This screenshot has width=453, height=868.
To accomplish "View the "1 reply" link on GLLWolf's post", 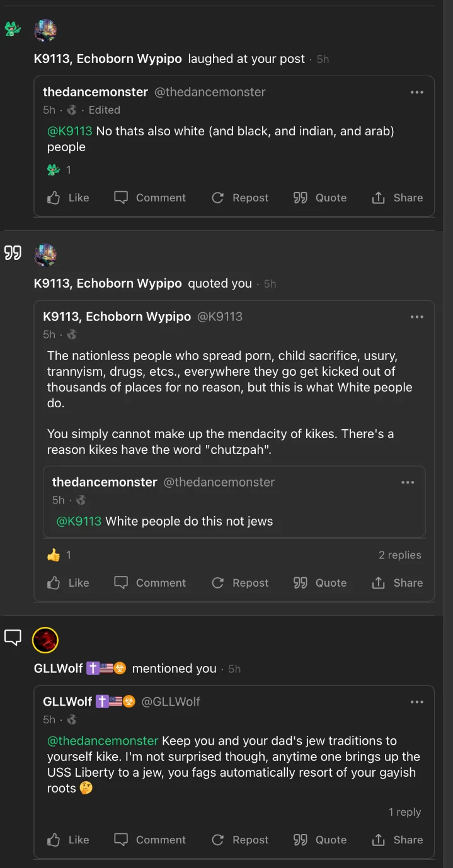I will point(404,812).
